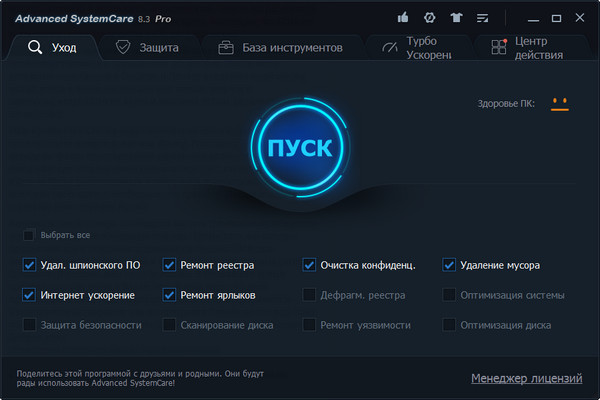600x400 pixels.
Task: Uncheck the Удаление мусора option
Action: [449, 266]
